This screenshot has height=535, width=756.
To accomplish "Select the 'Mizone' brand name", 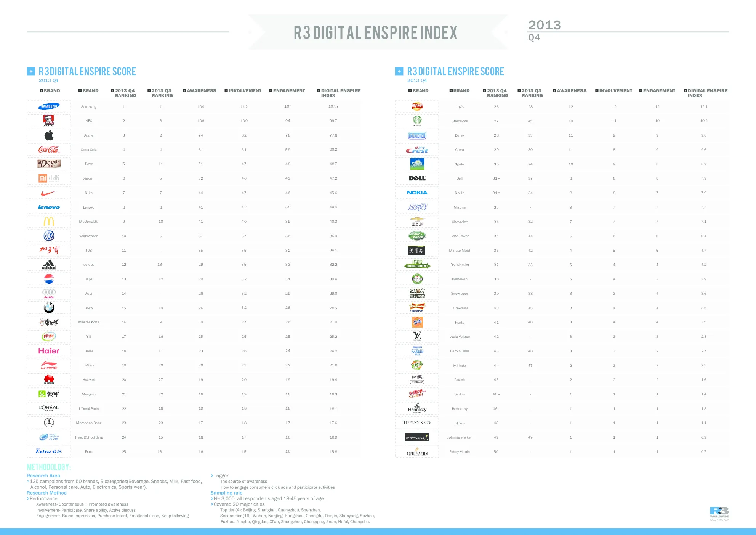I will 460,207.
